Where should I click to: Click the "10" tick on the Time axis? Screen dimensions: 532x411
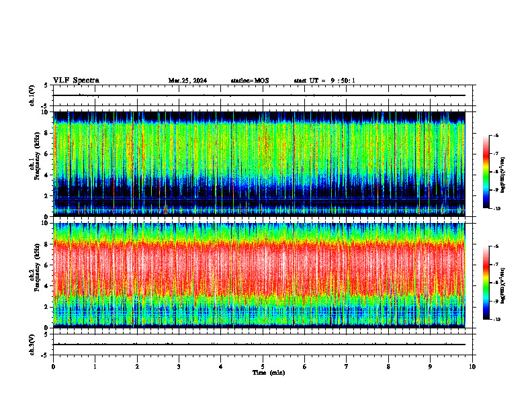472,367
